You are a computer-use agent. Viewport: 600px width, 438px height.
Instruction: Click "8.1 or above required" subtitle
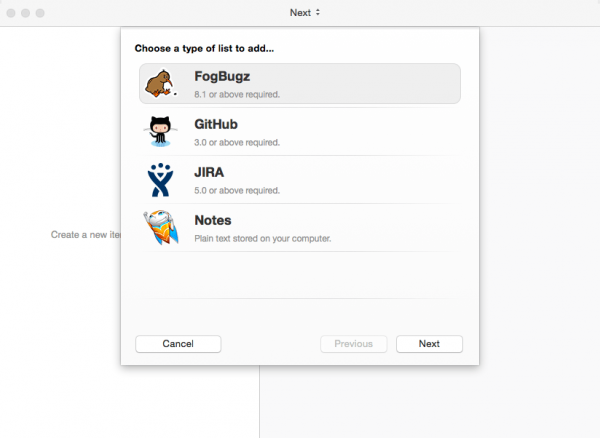(237, 94)
